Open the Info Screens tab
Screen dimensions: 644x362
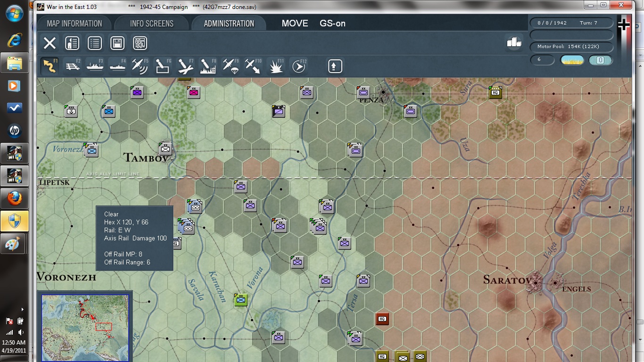(152, 24)
